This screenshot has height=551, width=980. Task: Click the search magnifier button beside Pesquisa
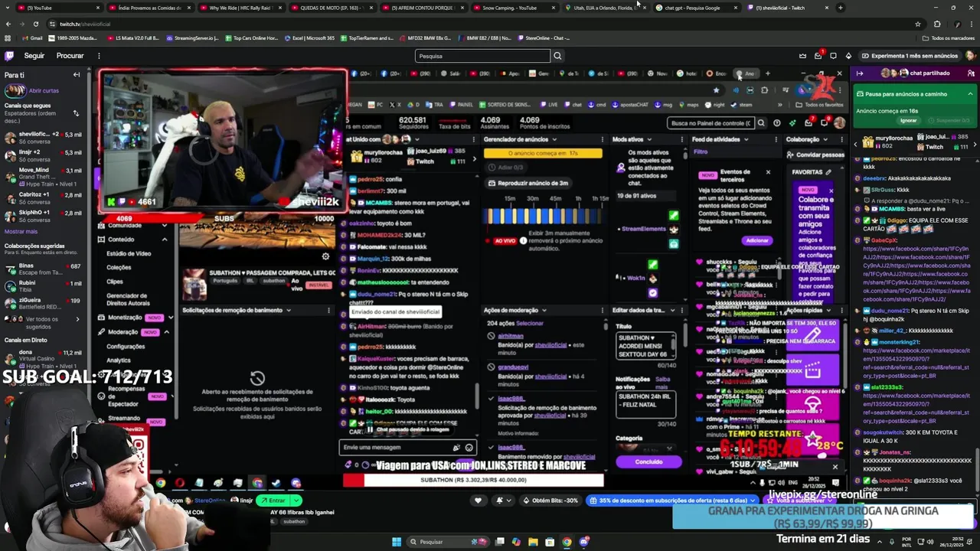click(x=557, y=56)
